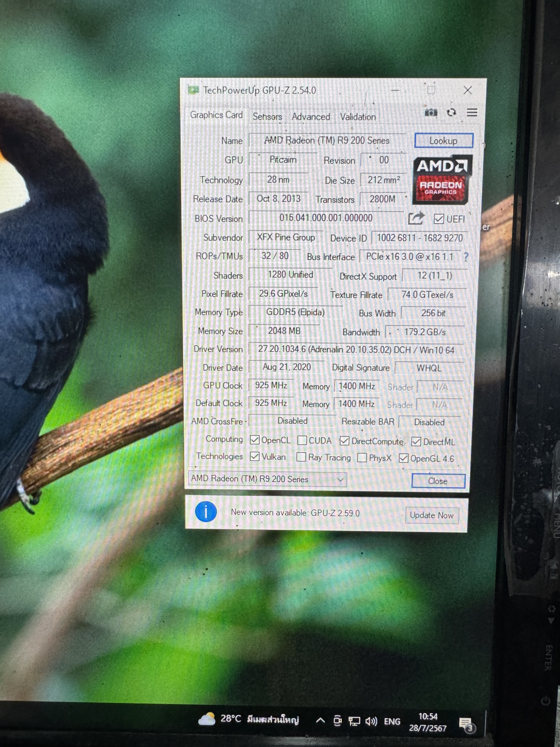Click the Memory Type GDDR5 (Elpida) field
This screenshot has height=747, width=560.
coord(295,312)
